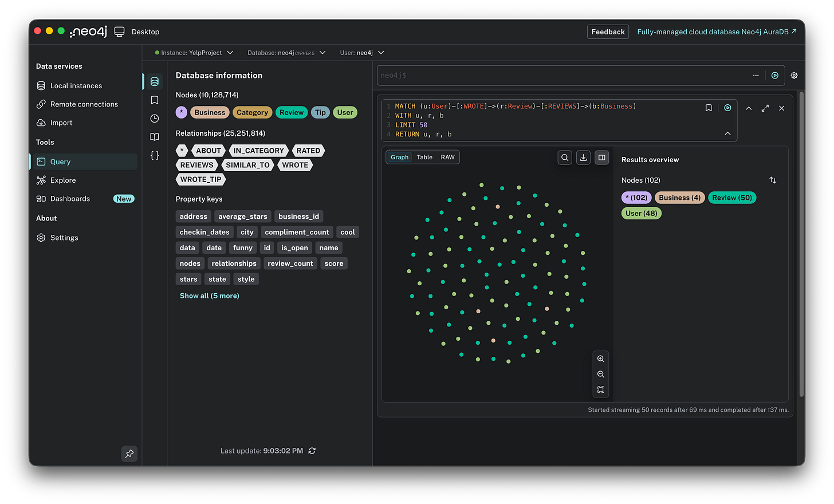The width and height of the screenshot is (834, 504).
Task: Show all remaining property keys
Action: coord(209,296)
